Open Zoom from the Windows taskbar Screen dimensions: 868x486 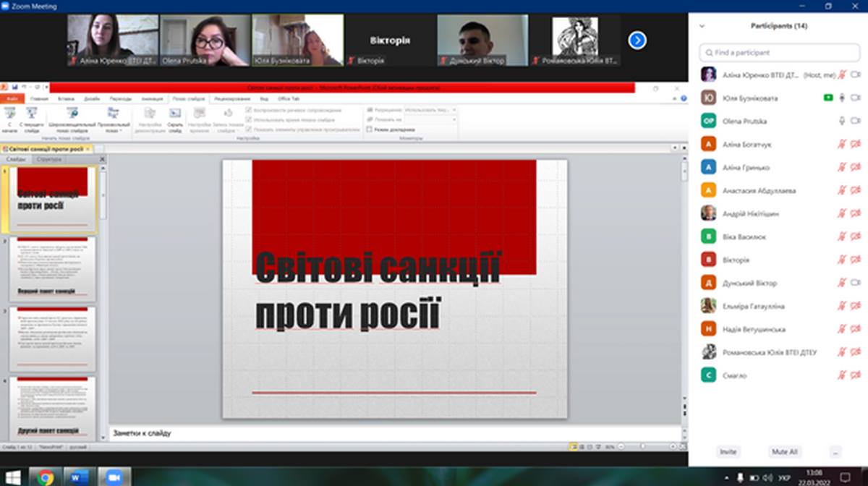113,477
